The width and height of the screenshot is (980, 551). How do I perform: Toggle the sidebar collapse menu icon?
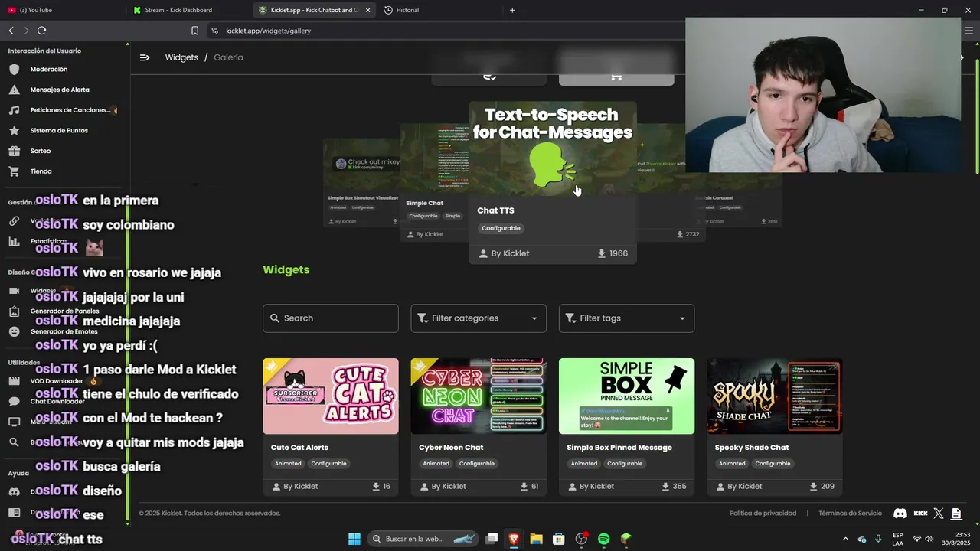point(145,57)
